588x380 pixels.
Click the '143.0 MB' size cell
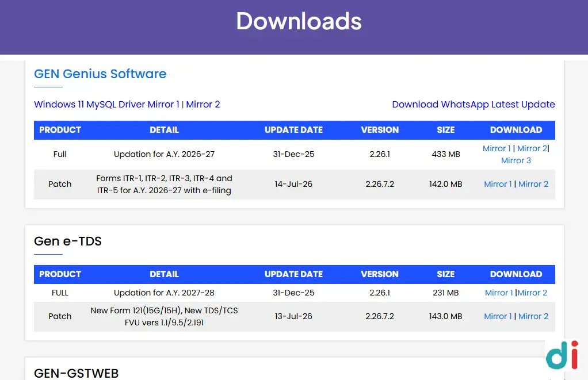(445, 316)
